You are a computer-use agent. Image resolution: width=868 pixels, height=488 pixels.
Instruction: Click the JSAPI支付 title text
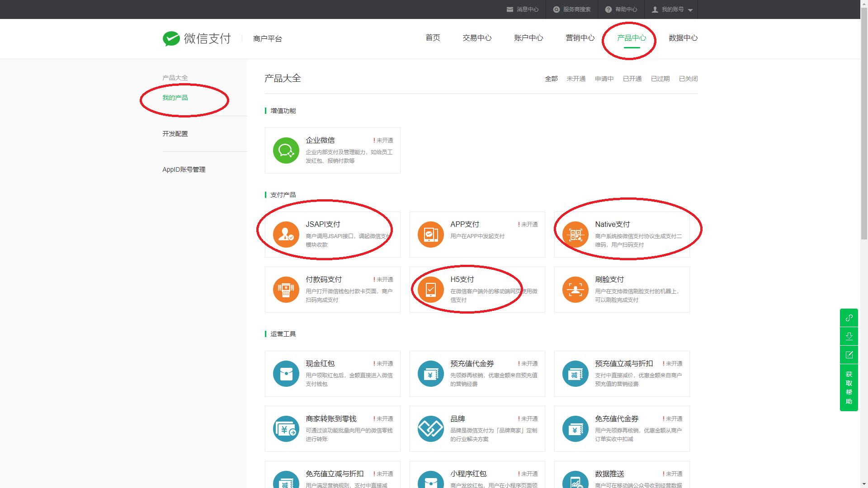click(323, 224)
